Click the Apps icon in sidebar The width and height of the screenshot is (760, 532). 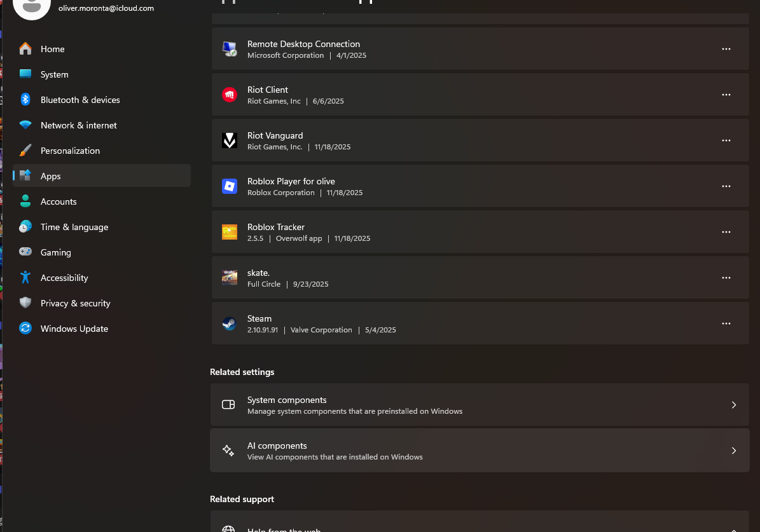pos(25,175)
